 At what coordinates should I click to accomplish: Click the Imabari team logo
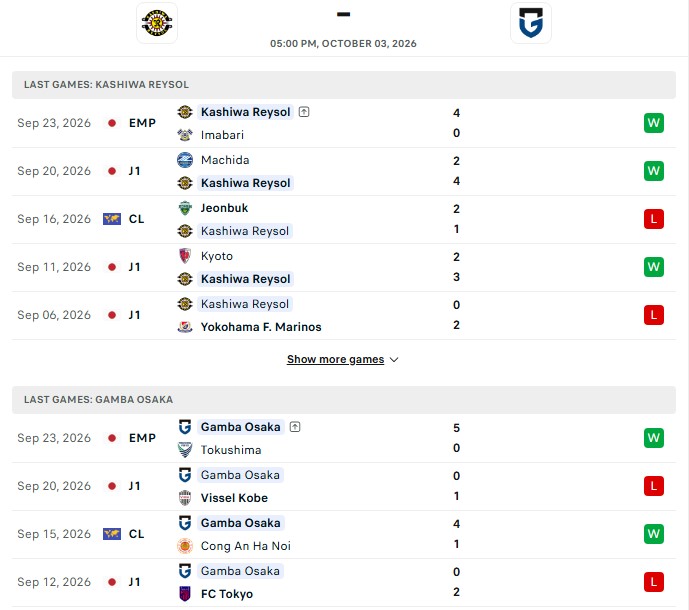(185, 135)
